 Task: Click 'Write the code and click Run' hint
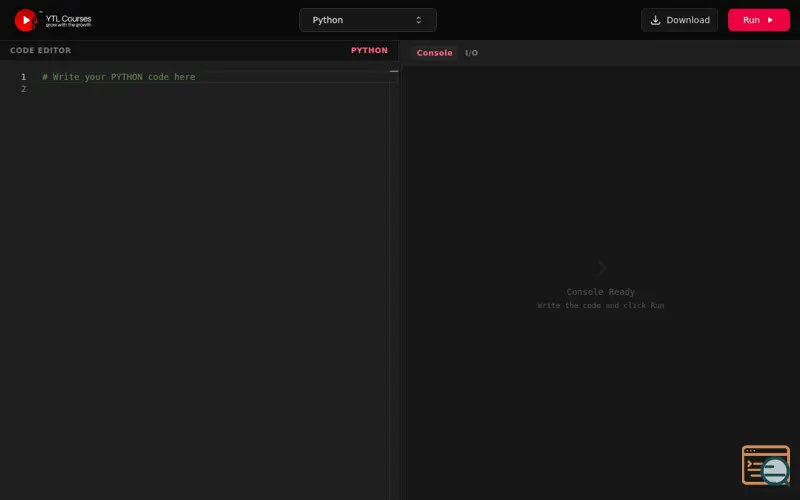(x=601, y=305)
